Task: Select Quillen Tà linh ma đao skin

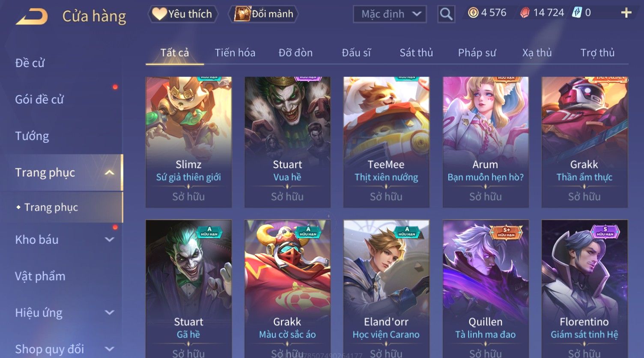Action: coord(486,289)
